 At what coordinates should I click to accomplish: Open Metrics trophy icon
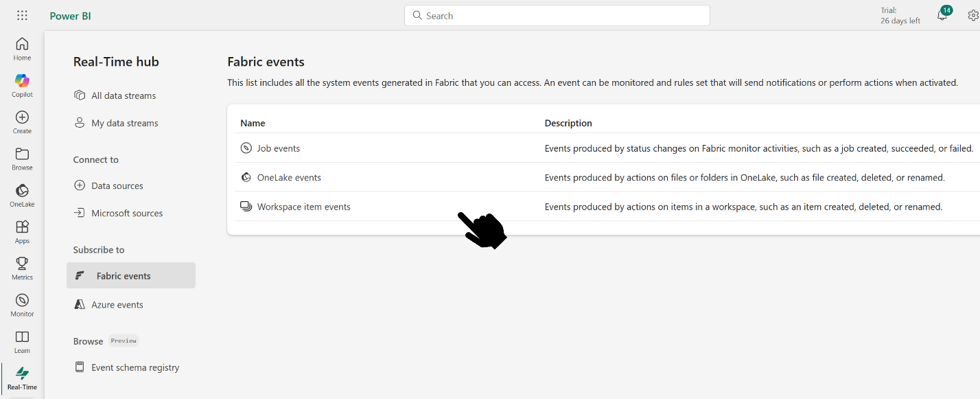(x=22, y=267)
